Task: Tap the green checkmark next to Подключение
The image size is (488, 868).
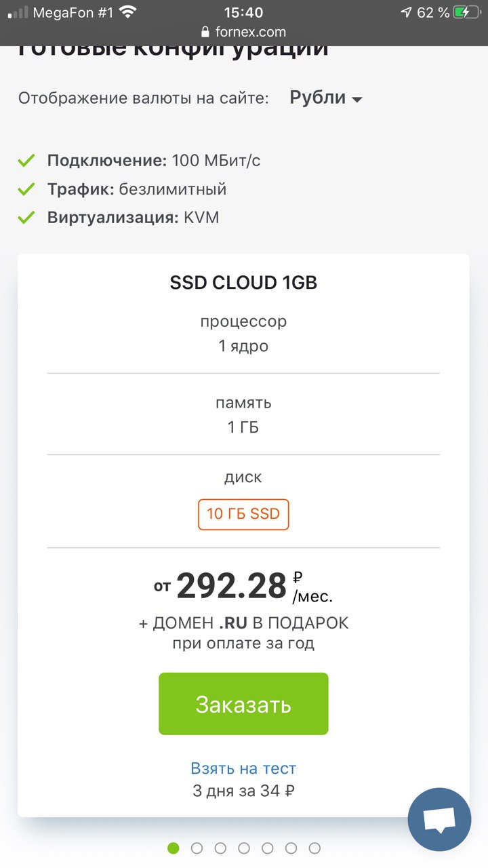Action: point(26,161)
